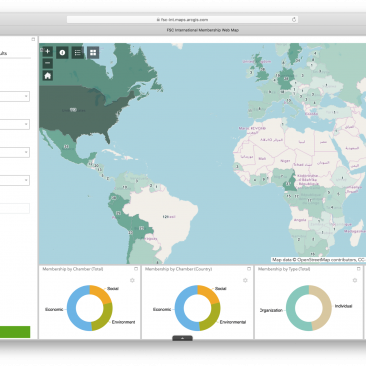Click the text input in the left filter panel
The height and width of the screenshot is (366, 366).
(15, 208)
